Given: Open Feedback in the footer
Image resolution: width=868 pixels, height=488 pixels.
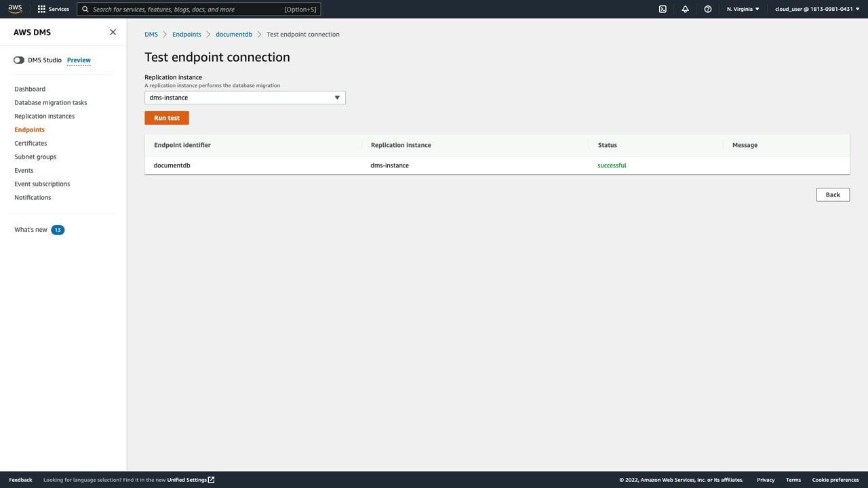Looking at the screenshot, I should coord(20,480).
